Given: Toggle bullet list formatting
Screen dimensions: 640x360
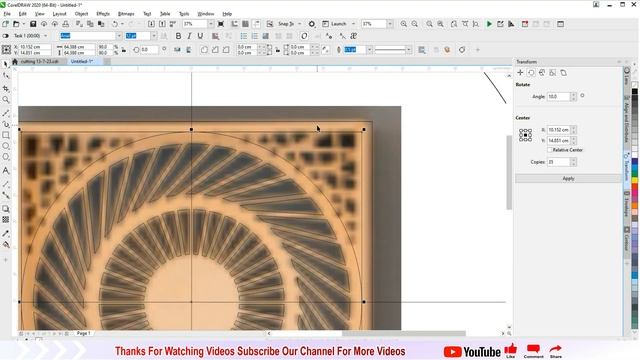Looking at the screenshot, I should click(x=244, y=36).
